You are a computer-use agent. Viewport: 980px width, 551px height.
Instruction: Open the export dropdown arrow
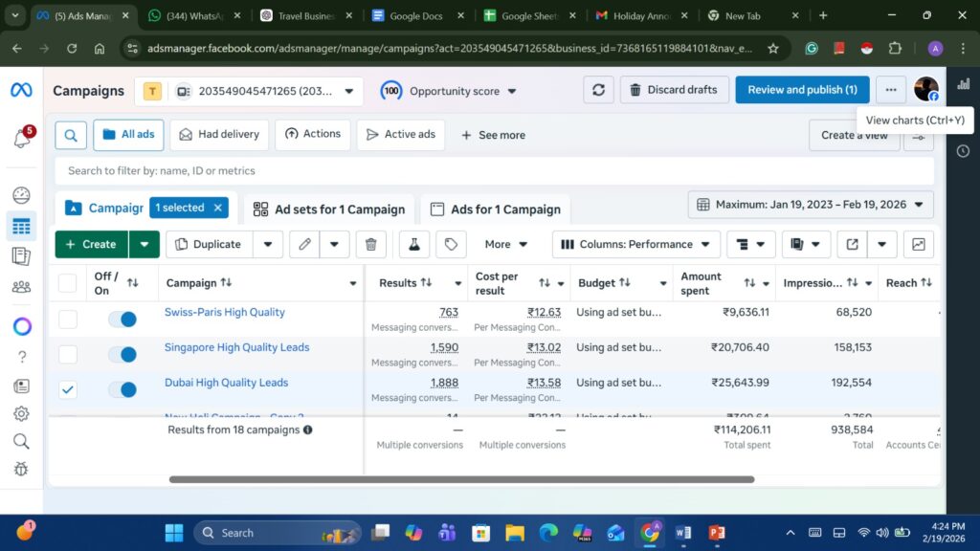(881, 244)
